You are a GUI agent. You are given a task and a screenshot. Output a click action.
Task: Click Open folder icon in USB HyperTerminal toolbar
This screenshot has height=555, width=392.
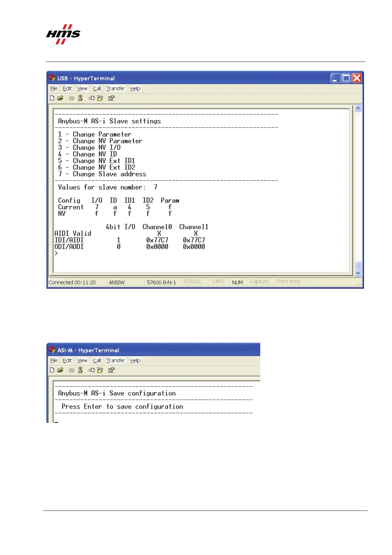click(x=60, y=98)
